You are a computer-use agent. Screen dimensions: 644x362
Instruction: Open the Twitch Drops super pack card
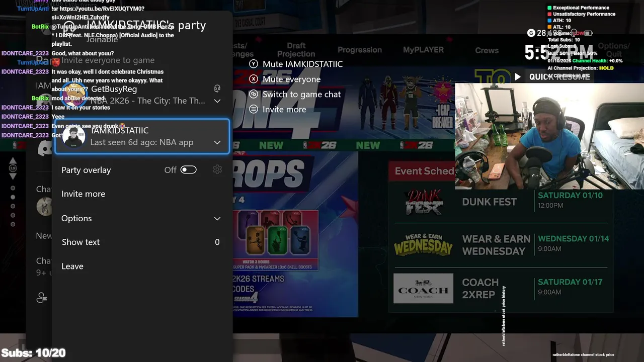(x=275, y=240)
